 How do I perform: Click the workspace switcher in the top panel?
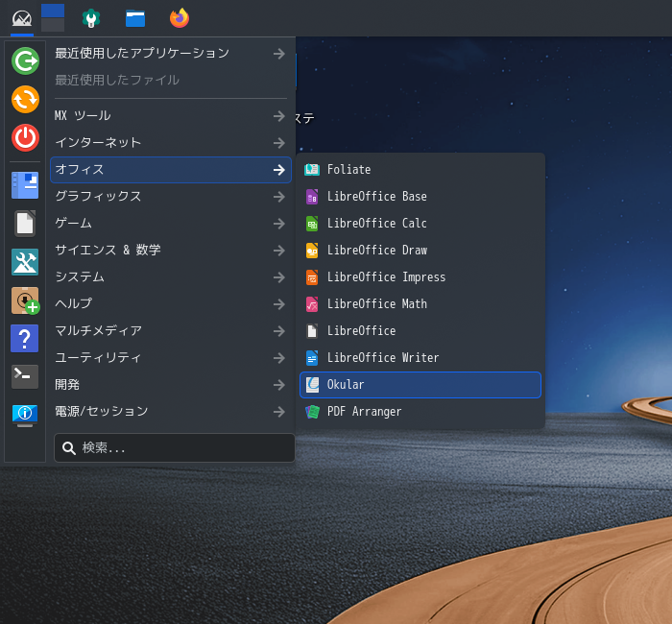(53, 17)
